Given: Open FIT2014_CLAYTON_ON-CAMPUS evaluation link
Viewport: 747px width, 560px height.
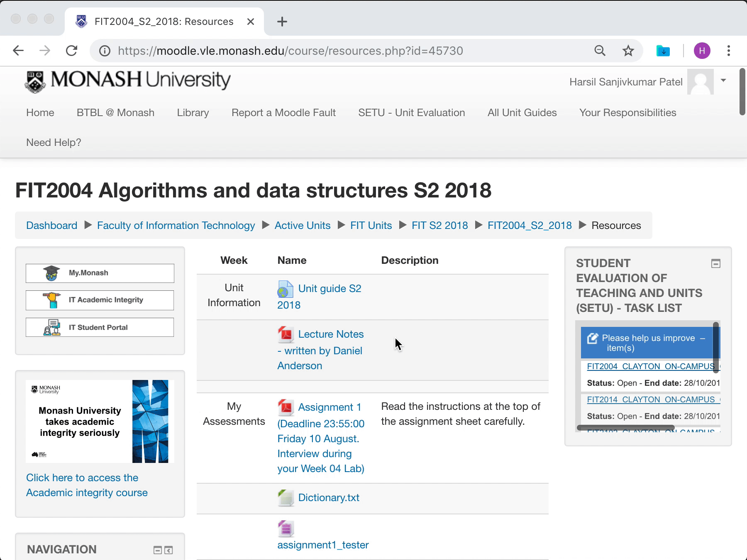Looking at the screenshot, I should [653, 400].
